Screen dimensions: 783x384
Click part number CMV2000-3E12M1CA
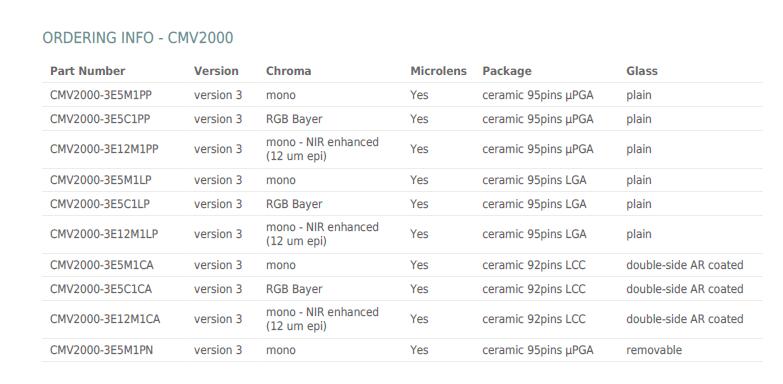pyautogui.click(x=105, y=319)
